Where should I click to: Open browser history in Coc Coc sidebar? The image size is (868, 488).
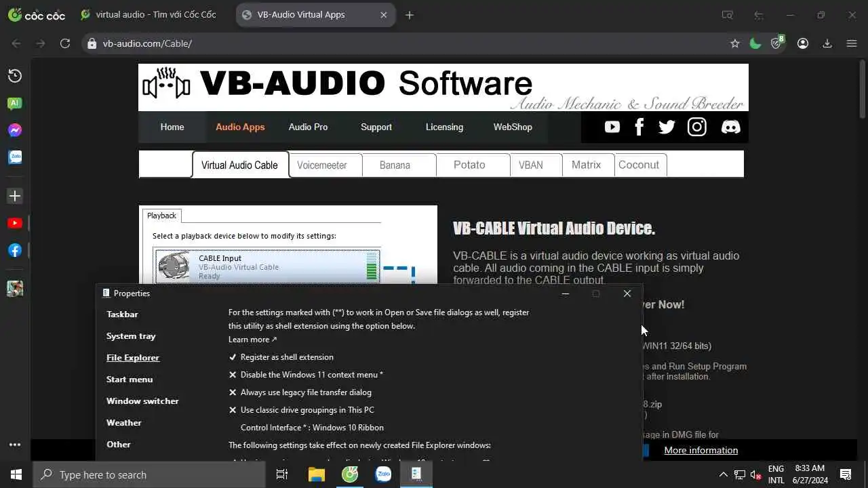tap(15, 76)
